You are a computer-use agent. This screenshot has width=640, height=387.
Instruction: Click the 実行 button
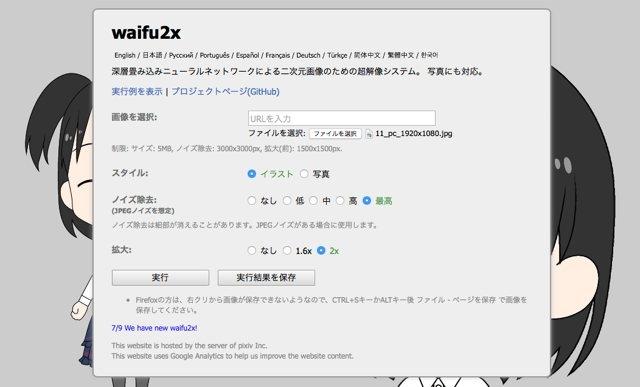pyautogui.click(x=160, y=278)
